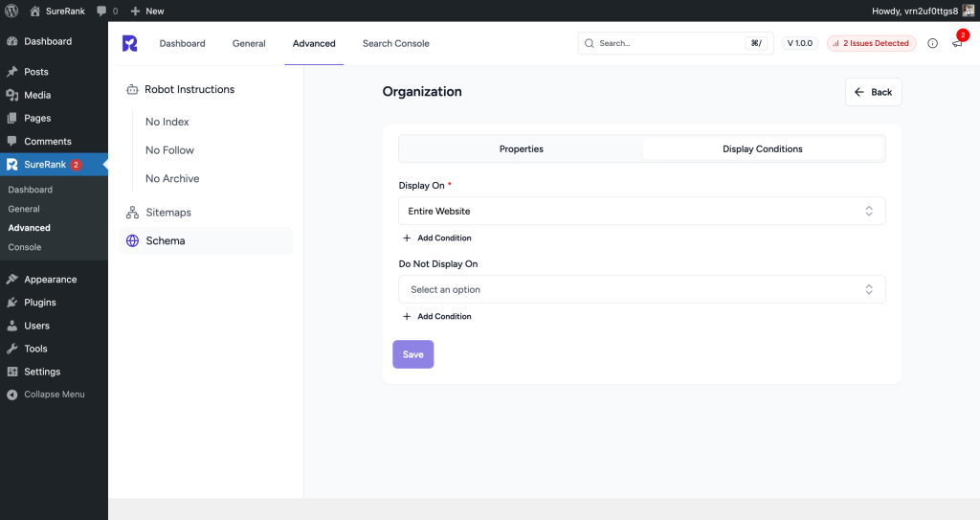Image resolution: width=980 pixels, height=520 pixels.
Task: Add condition under Display On
Action: (436, 237)
